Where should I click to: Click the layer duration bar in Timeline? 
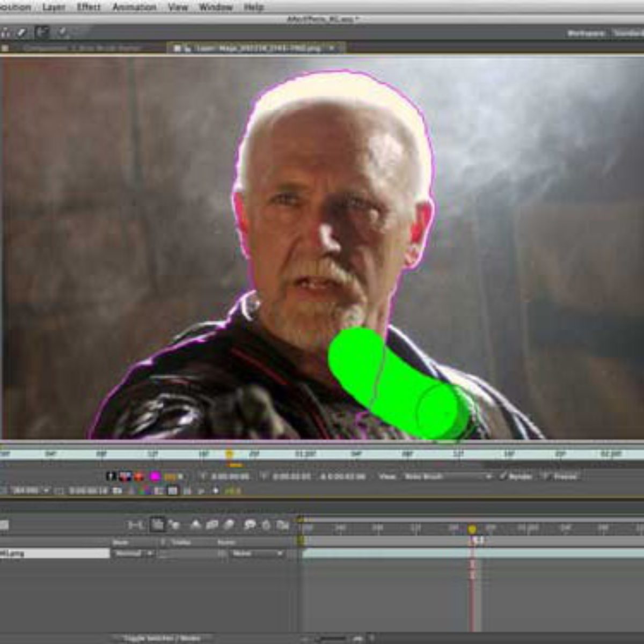pos(473,553)
